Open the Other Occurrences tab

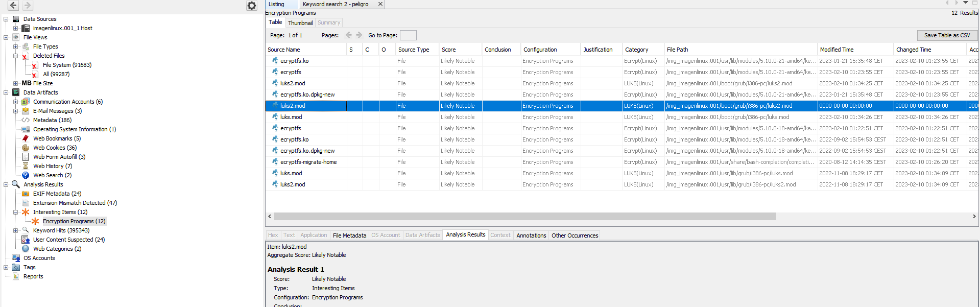(575, 235)
